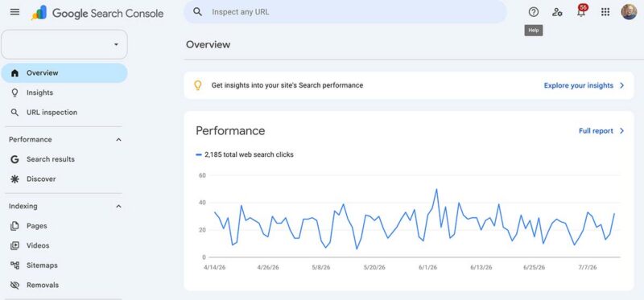Open Insights in the sidebar
The width and height of the screenshot is (644, 300).
[x=64, y=92]
